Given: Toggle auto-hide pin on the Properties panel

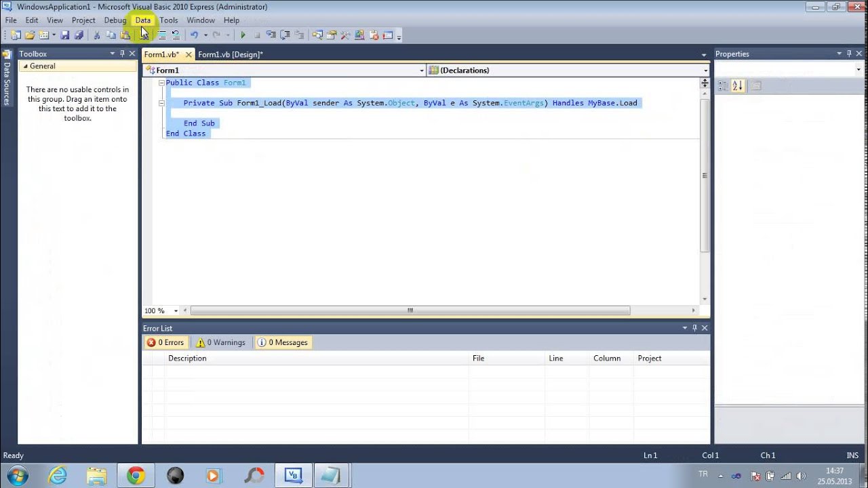Looking at the screenshot, I should [848, 54].
